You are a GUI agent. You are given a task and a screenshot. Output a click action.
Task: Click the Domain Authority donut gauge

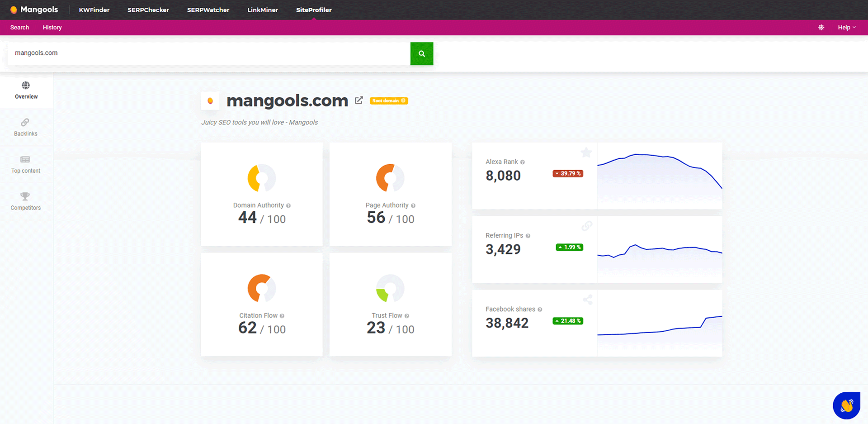click(x=262, y=178)
